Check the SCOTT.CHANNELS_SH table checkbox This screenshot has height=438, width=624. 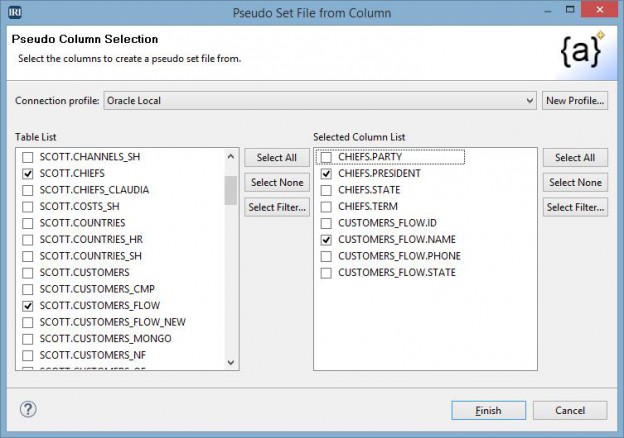(27, 157)
